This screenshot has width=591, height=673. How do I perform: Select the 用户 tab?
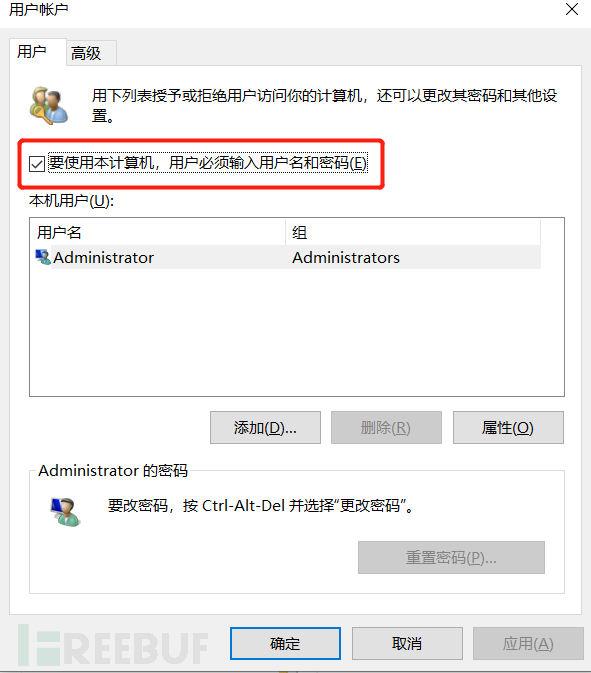coord(32,52)
